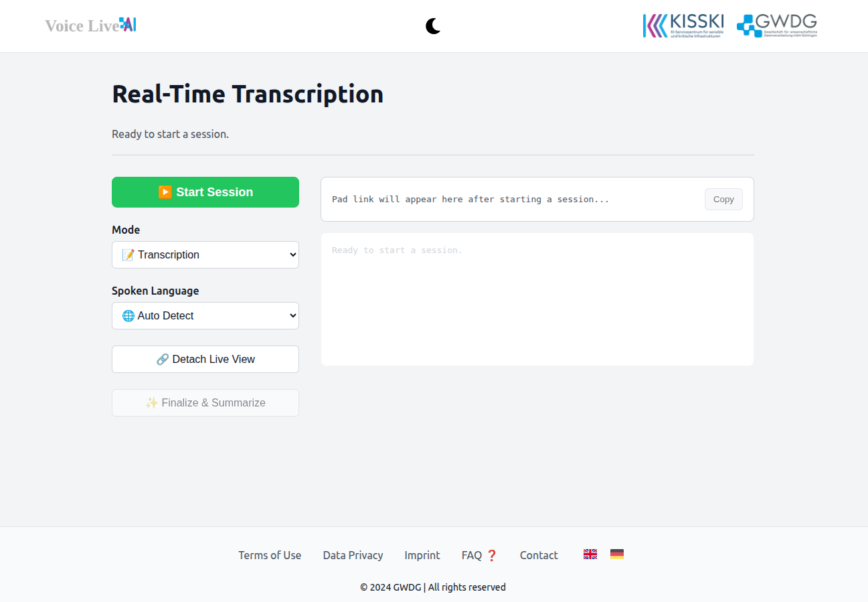Open the KISSKI logo link
The image size is (868, 602).
click(683, 25)
